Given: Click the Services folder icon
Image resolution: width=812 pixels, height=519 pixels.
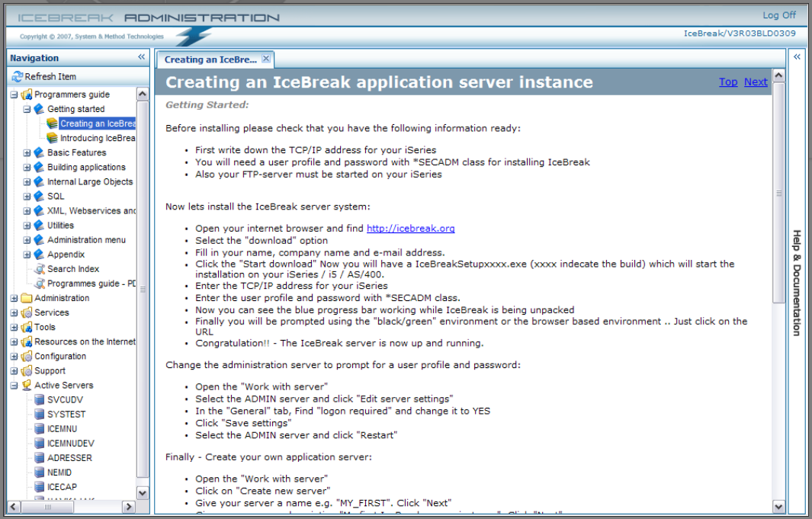Looking at the screenshot, I should point(27,312).
